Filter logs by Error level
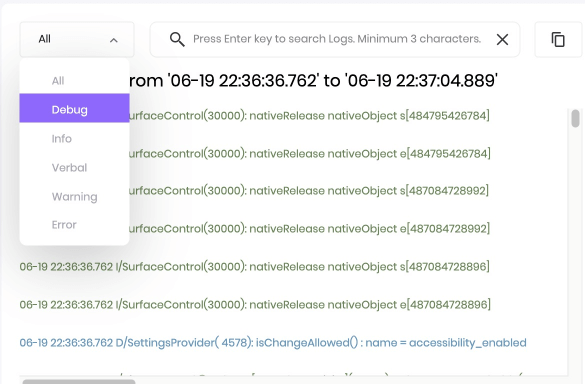The height and width of the screenshot is (384, 585). point(74,225)
